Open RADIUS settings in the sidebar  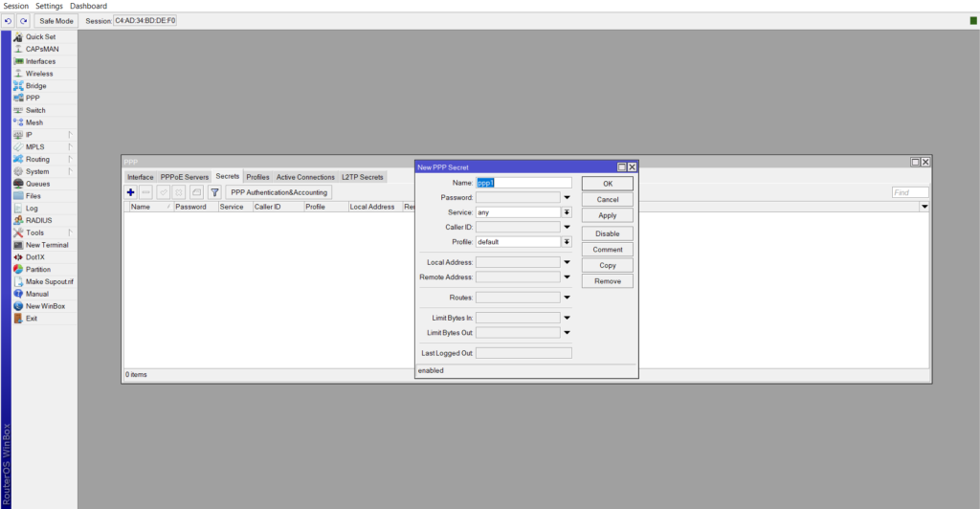pos(38,220)
